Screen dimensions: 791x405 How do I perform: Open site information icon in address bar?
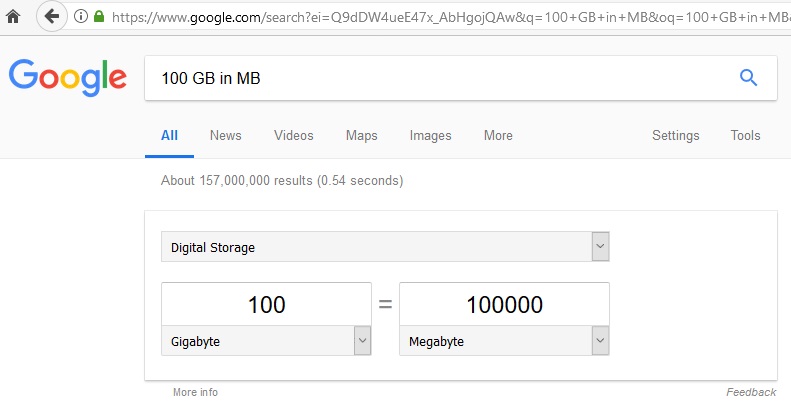point(81,17)
